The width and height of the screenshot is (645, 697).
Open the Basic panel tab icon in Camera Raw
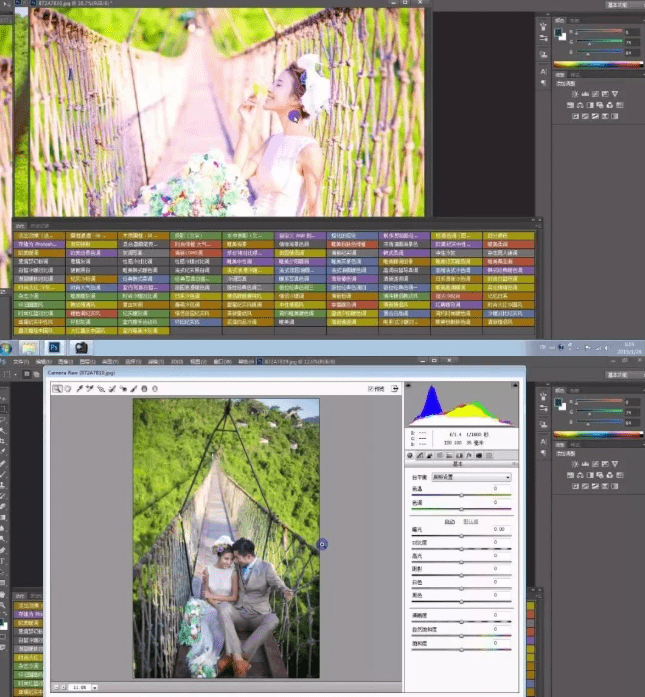(411, 457)
